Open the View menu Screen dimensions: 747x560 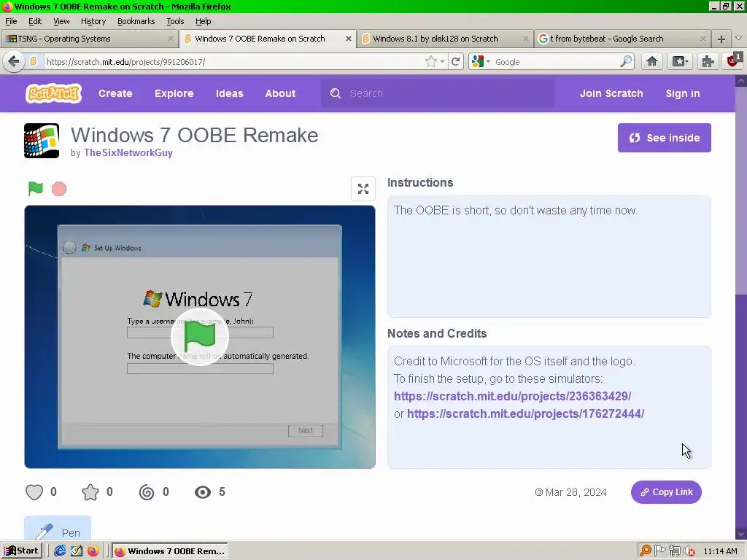click(61, 21)
